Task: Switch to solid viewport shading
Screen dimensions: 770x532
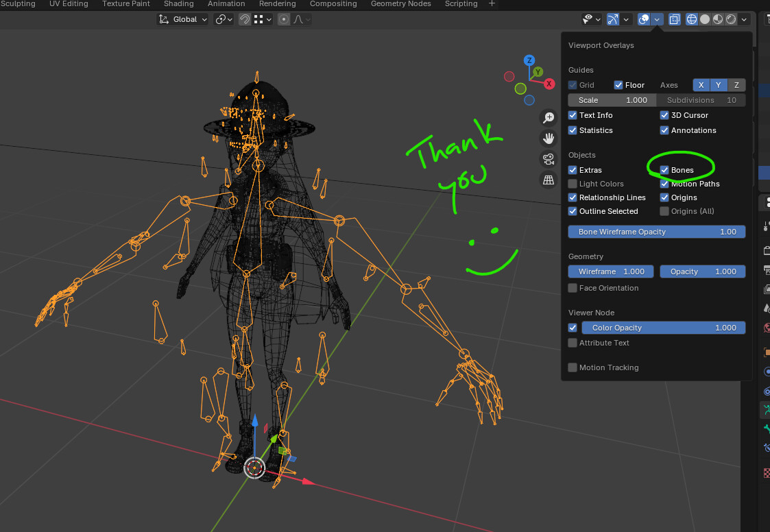Action: click(705, 19)
